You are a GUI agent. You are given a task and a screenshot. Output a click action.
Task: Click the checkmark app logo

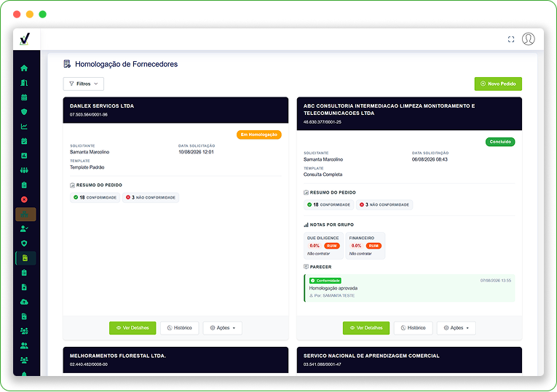(x=25, y=39)
